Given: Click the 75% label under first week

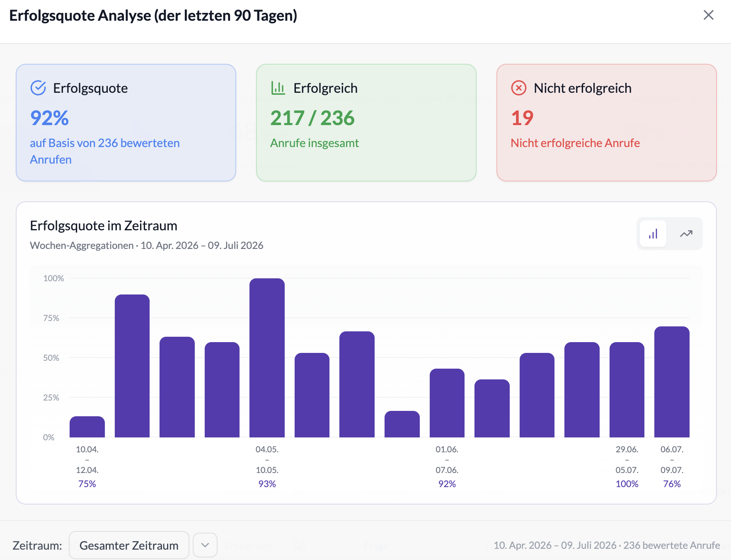Looking at the screenshot, I should click(87, 484).
